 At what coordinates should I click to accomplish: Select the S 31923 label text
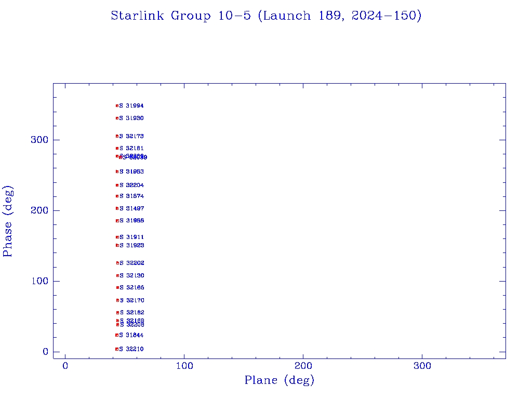[131, 245]
